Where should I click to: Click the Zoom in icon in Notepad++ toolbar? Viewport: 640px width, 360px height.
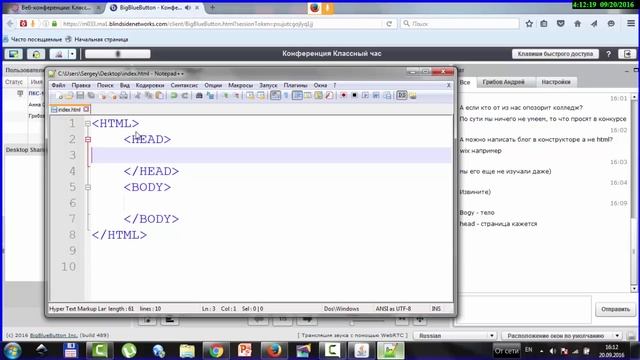225,96
